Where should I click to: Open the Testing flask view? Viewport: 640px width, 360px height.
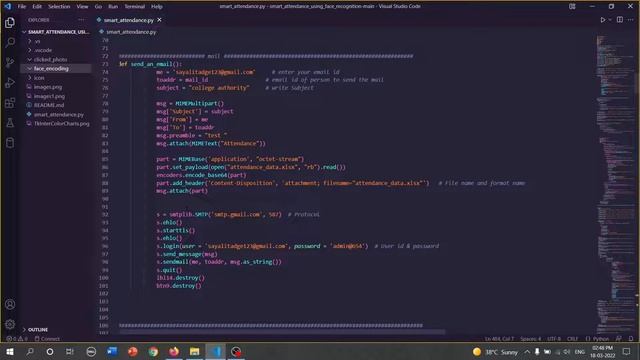(10, 122)
